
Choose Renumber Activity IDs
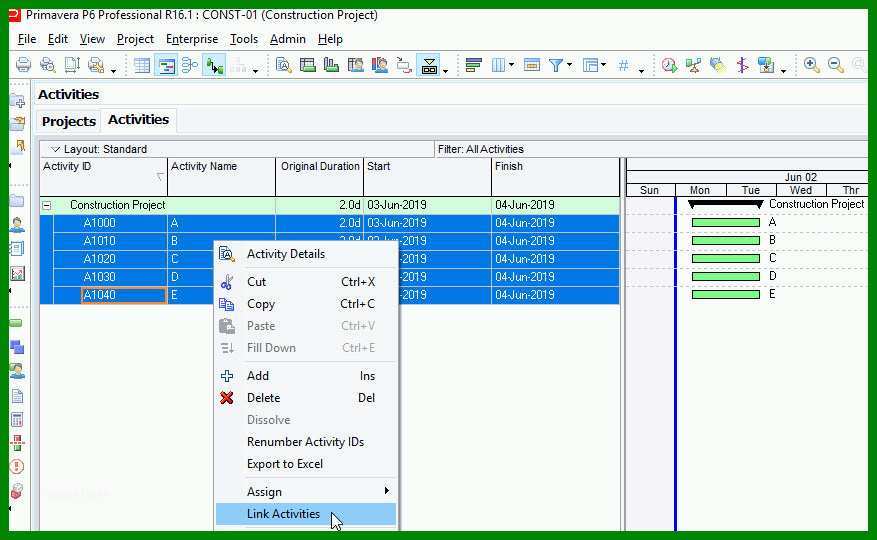click(x=306, y=442)
